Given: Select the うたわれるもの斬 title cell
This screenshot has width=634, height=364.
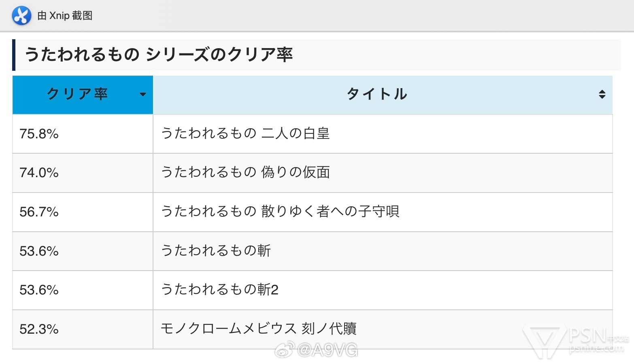Looking at the screenshot, I should [x=383, y=251].
